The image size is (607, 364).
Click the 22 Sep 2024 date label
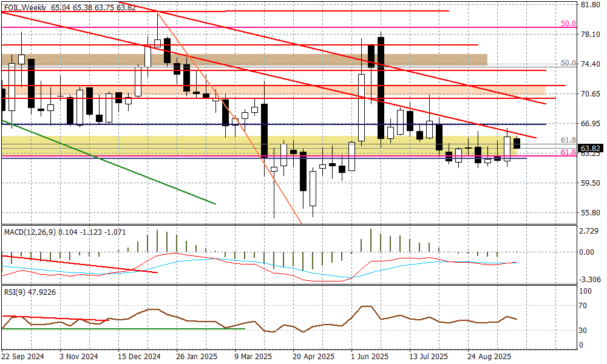coord(23,356)
